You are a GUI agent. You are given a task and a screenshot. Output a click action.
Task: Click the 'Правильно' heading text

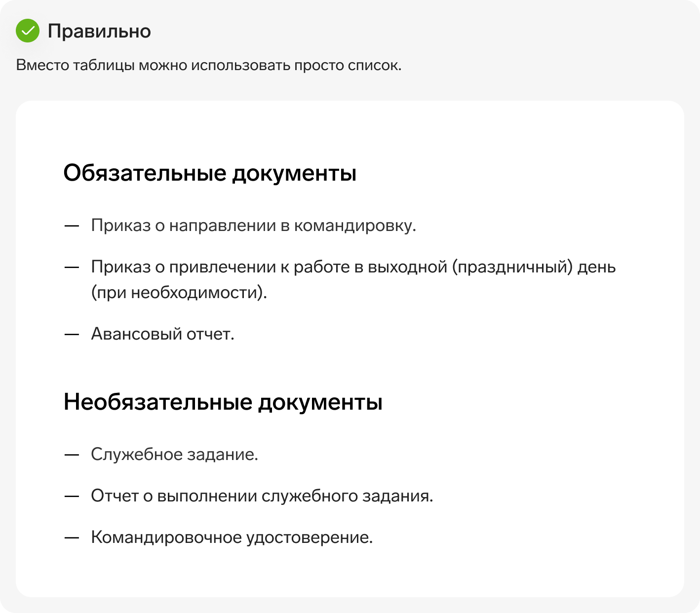99,31
